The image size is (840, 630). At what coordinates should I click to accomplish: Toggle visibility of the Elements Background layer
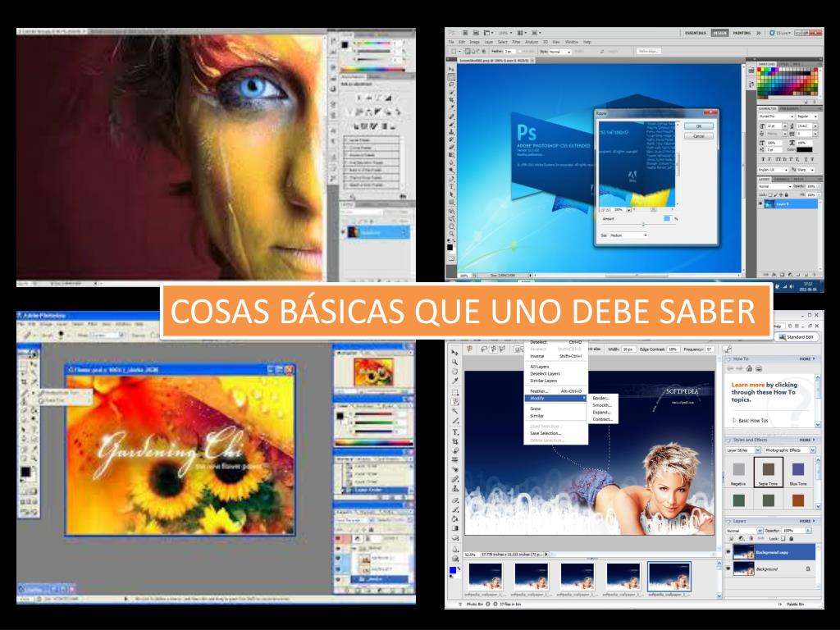pyautogui.click(x=728, y=568)
